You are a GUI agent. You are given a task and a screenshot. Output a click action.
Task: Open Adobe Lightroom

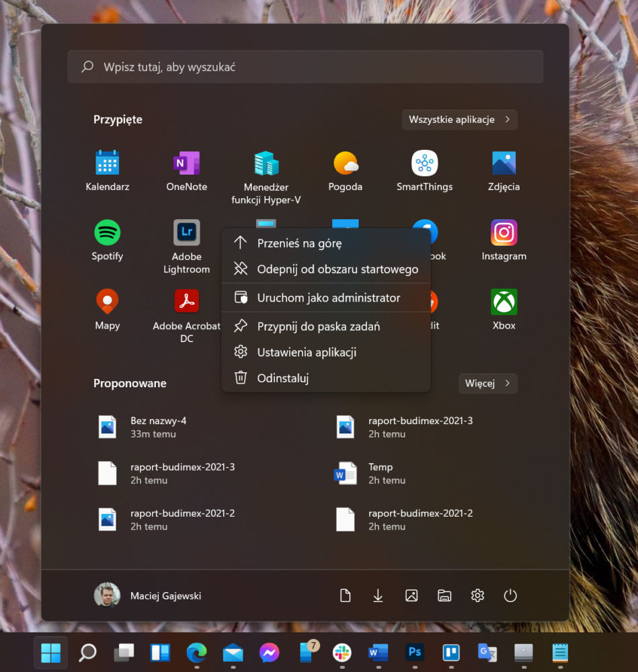point(186,247)
